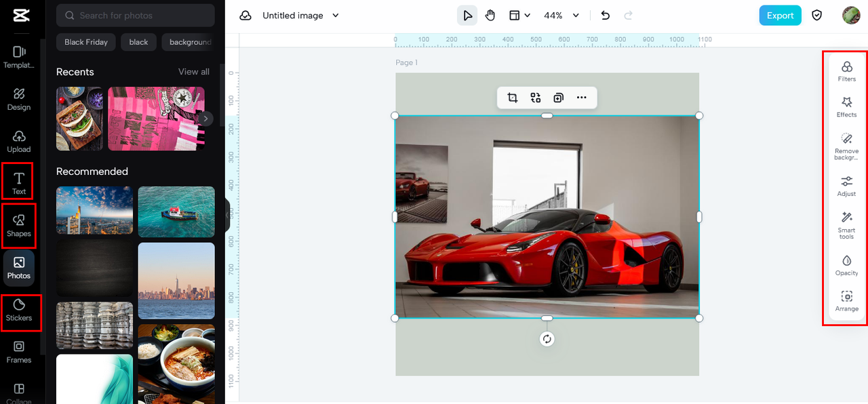The image size is (868, 404).
Task: Open the Adjust settings
Action: pyautogui.click(x=846, y=186)
